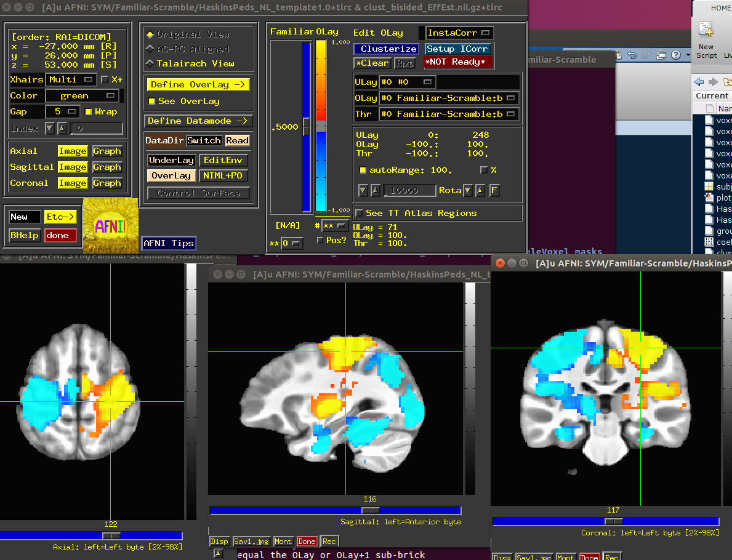Open the ** 0 threshold power dropdown

(292, 243)
